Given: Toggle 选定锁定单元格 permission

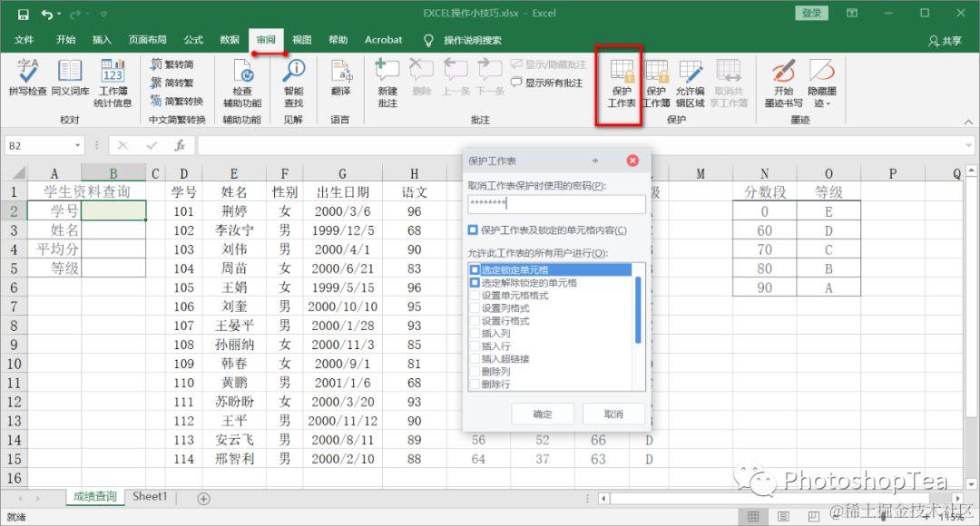Looking at the screenshot, I should tap(475, 270).
